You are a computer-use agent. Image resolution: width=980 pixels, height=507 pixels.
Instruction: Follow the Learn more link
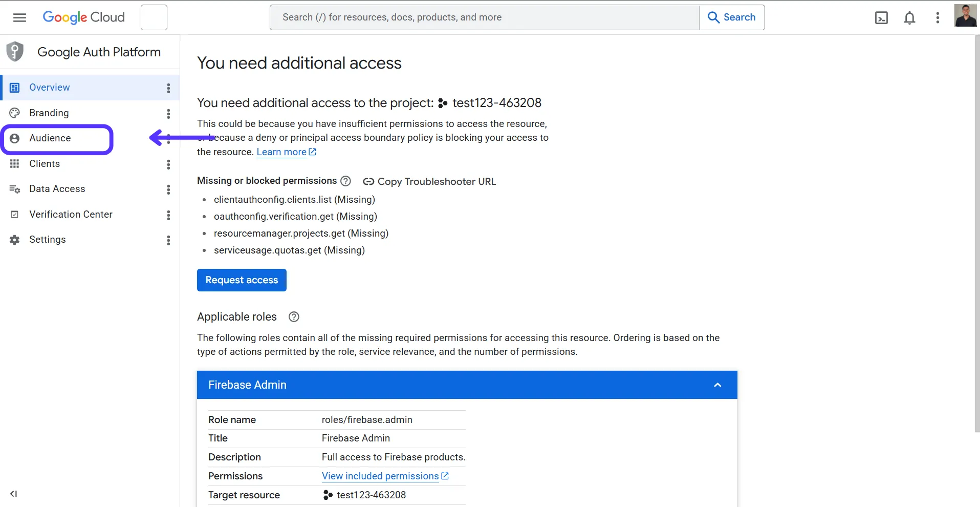[286, 152]
